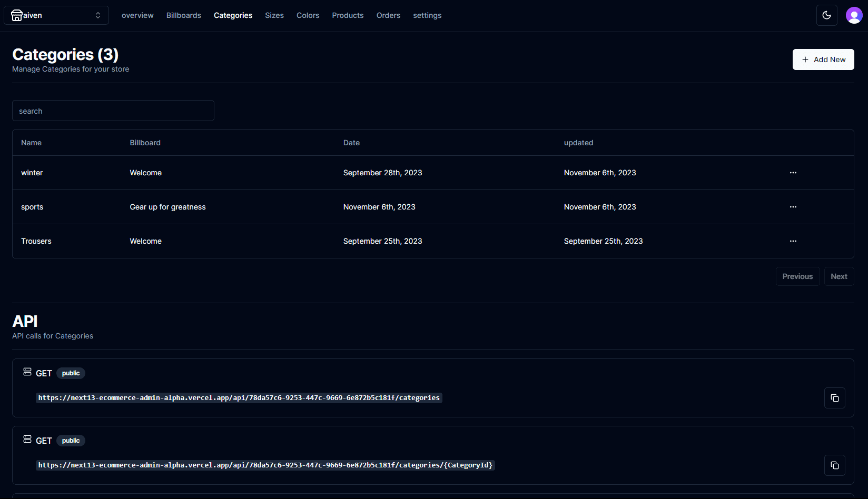The width and height of the screenshot is (868, 499).
Task: Select the Categories tab
Action: pyautogui.click(x=233, y=15)
